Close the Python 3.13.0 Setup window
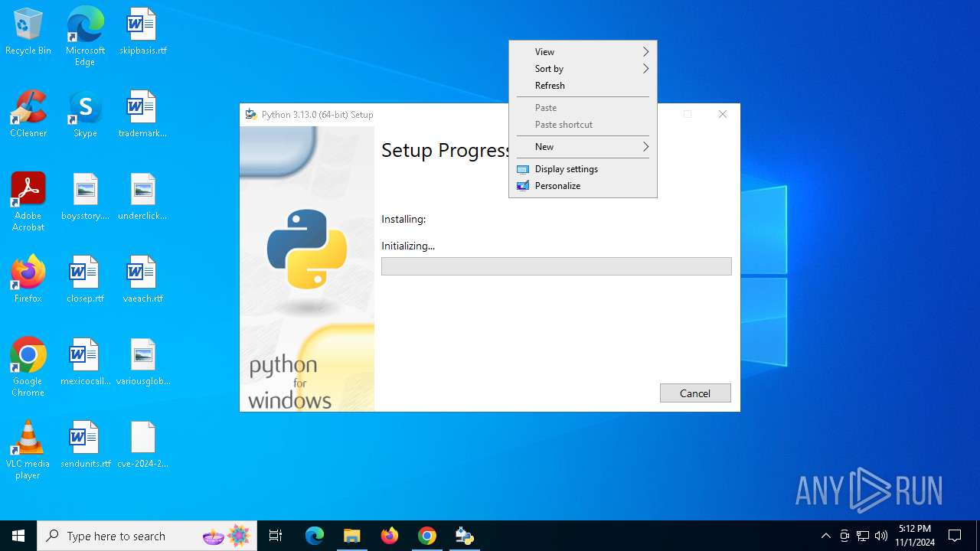The width and height of the screenshot is (980, 551). click(x=722, y=114)
